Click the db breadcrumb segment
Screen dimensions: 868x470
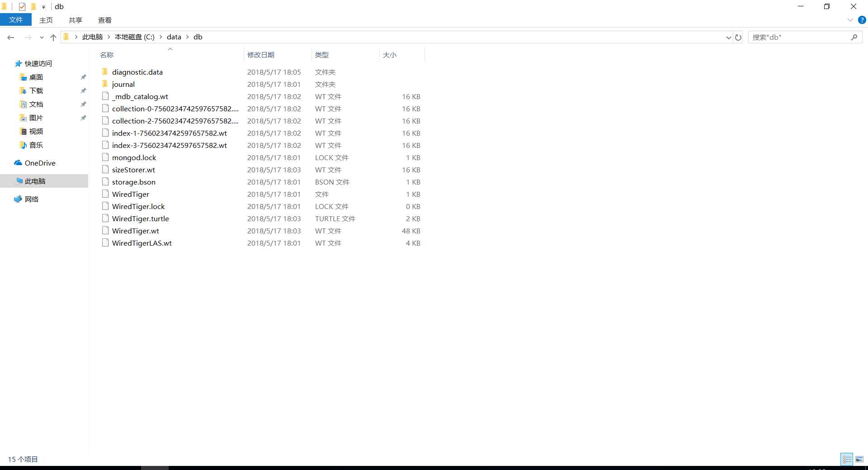[x=198, y=37]
